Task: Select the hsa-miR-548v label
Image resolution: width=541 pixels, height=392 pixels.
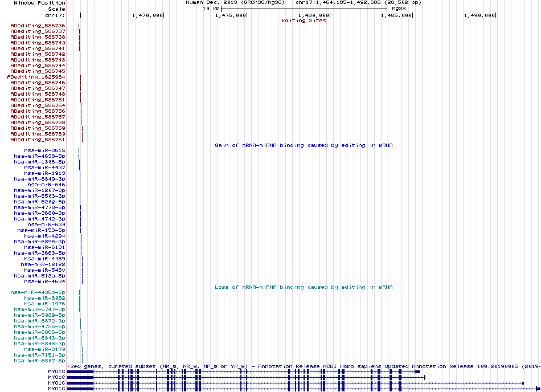Action: tap(44, 270)
